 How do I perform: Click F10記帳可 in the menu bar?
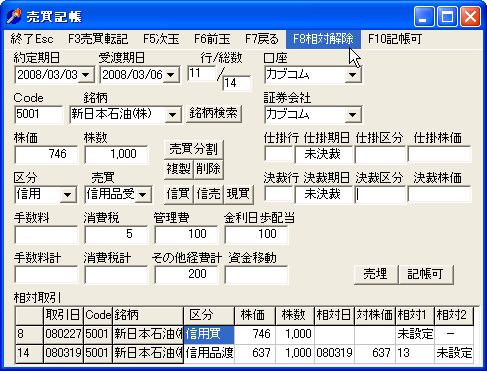395,39
